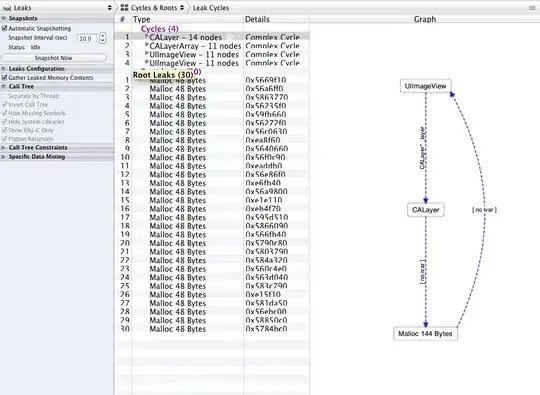Click the UIImageView node in the graph

425,86
